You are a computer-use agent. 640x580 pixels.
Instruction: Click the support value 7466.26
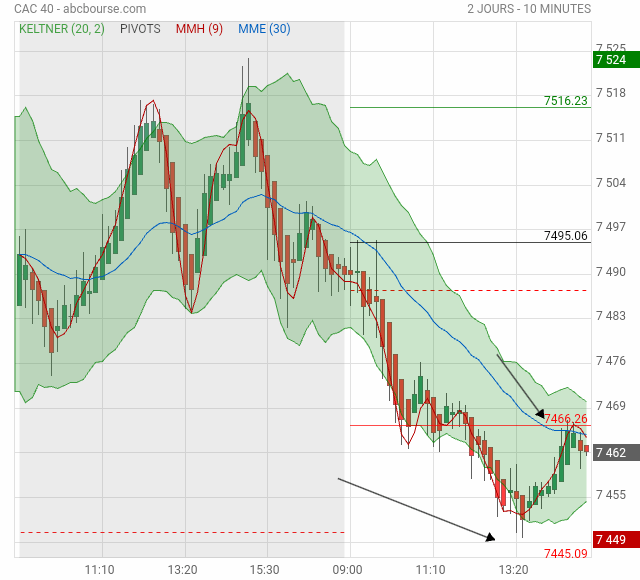point(566,418)
